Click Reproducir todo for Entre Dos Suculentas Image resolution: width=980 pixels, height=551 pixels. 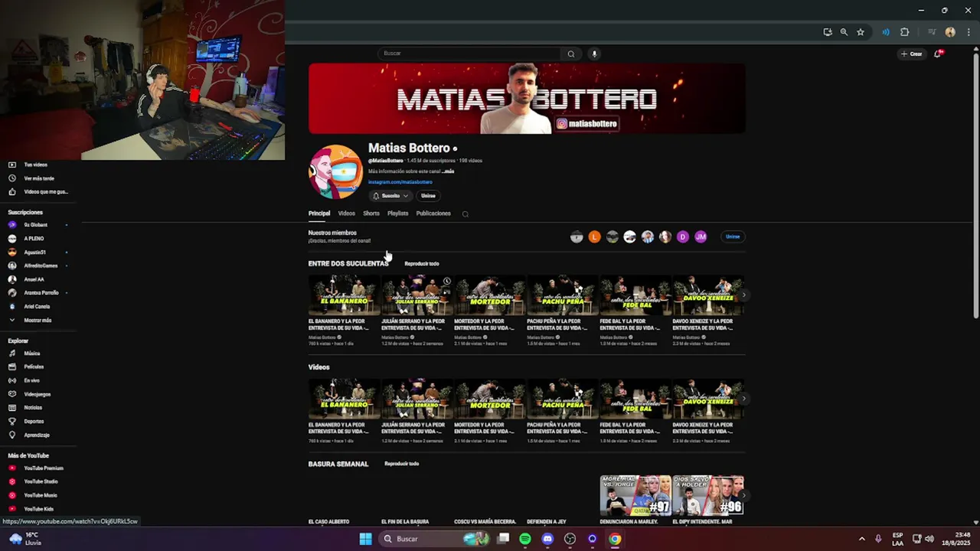point(422,264)
